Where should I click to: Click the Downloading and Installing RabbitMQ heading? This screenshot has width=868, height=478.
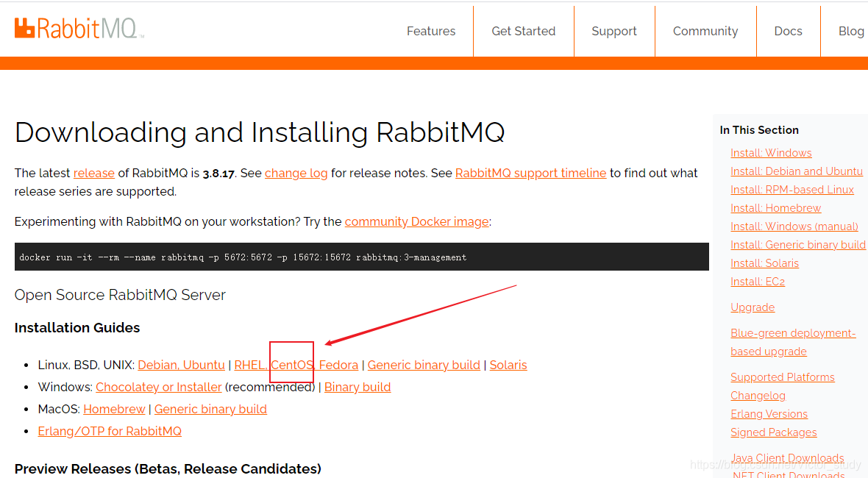click(260, 133)
